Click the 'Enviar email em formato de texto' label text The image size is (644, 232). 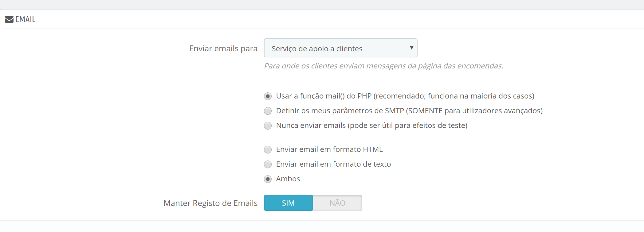333,164
